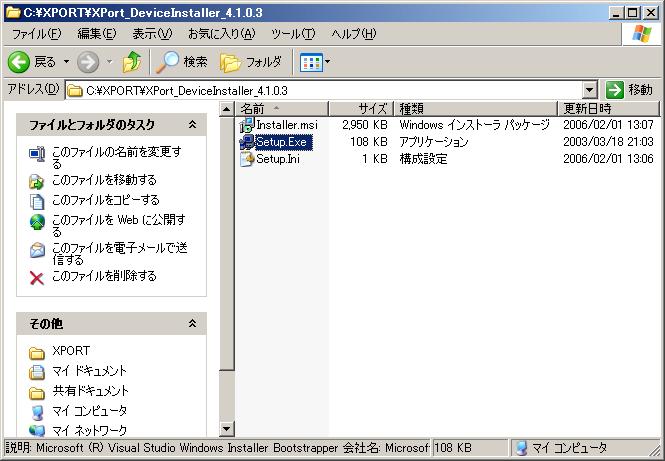Viewport: 665px width, 461px height.
Task: Click このファイルを削除する link
Action: (104, 276)
